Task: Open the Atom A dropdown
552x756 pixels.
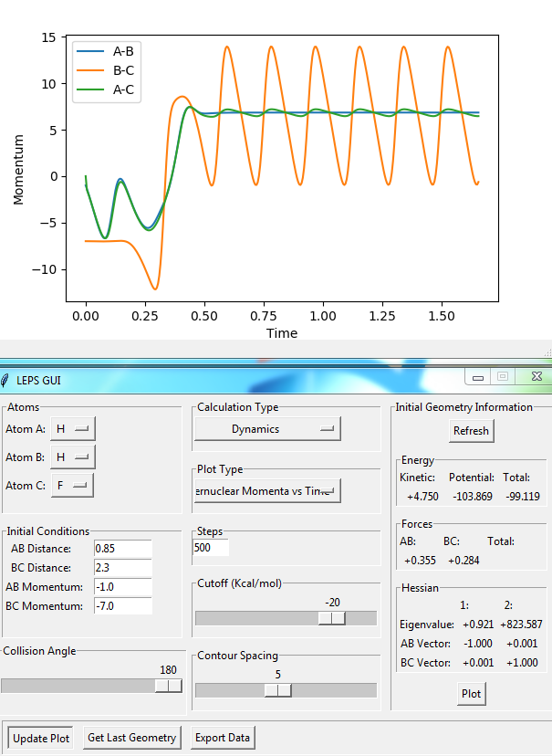Action: [73, 428]
